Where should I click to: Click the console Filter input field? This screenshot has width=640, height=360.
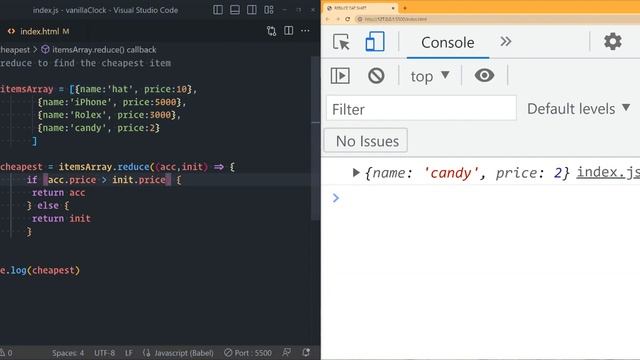pos(421,108)
